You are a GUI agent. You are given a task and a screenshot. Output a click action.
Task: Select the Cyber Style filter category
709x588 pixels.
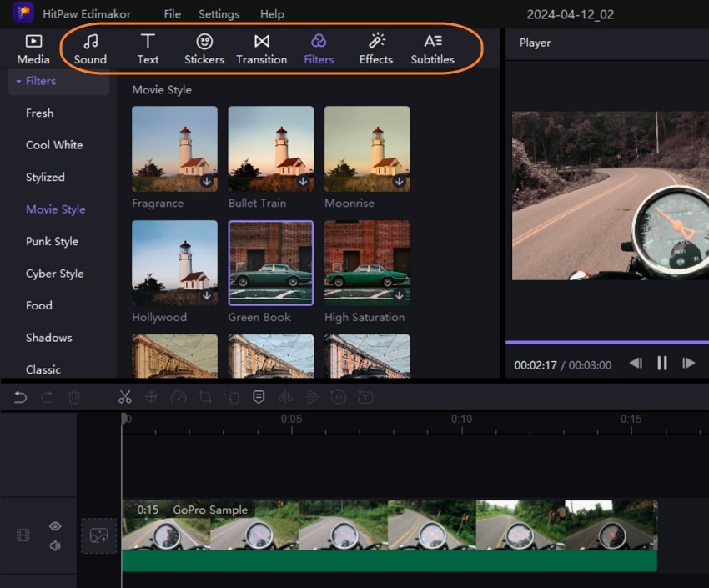point(54,274)
